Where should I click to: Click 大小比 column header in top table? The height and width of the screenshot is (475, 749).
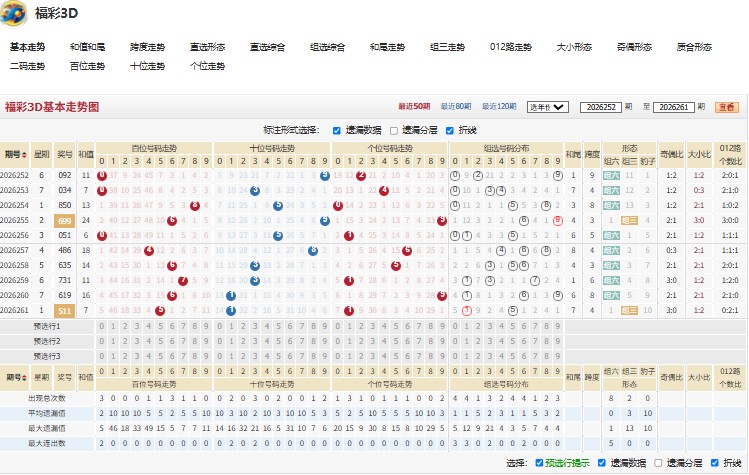point(699,154)
